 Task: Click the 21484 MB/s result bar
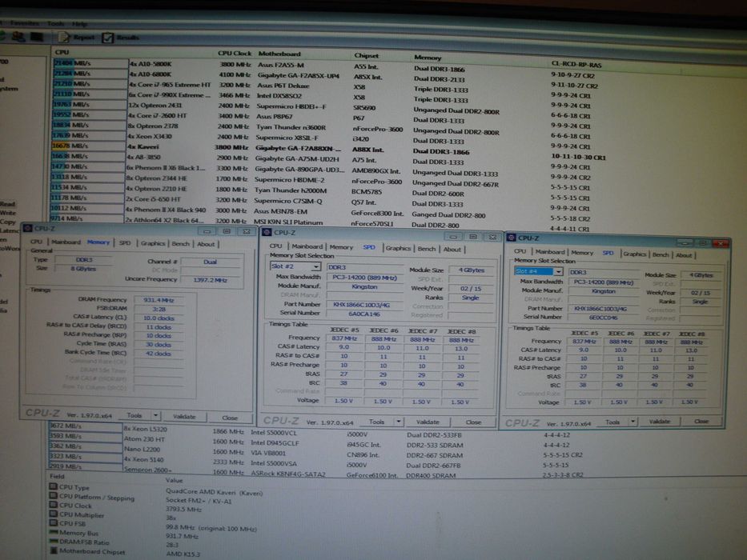90,63
